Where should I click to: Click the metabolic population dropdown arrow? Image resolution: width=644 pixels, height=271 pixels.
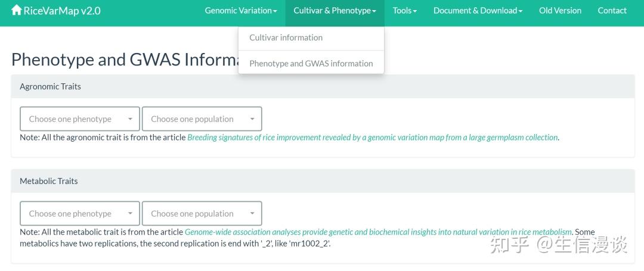(252, 214)
